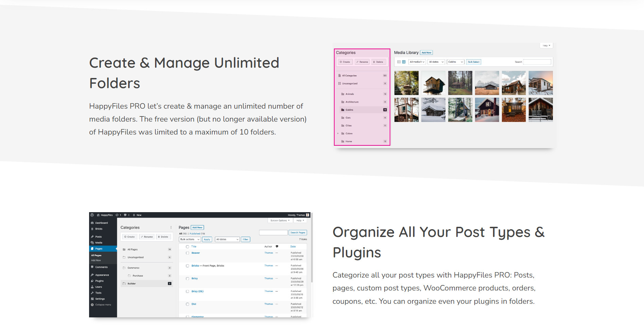Click the Rename button in Pages Categories
Image resolution: width=644 pixels, height=331 pixels.
tap(147, 237)
